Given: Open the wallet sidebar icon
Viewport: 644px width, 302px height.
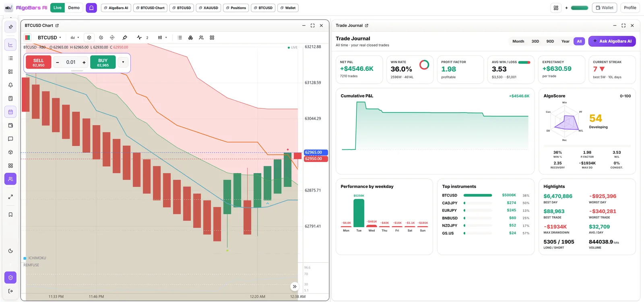Looking at the screenshot, I should (x=10, y=125).
